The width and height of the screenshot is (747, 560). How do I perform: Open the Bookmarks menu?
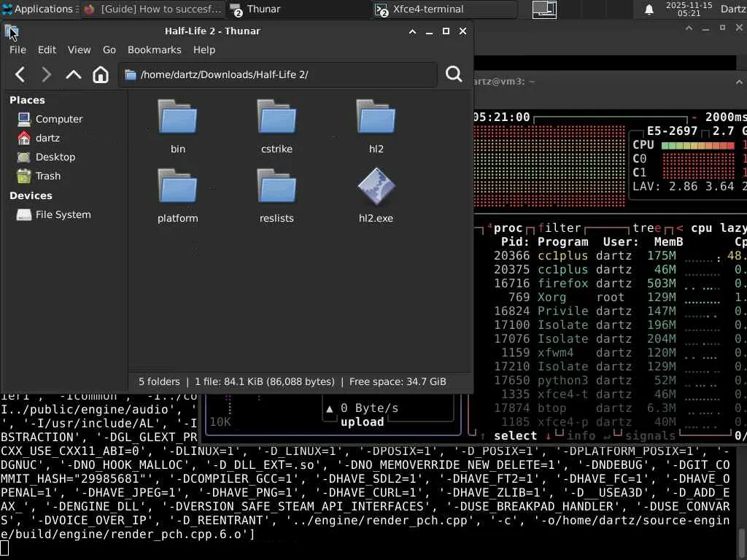[x=154, y=50]
